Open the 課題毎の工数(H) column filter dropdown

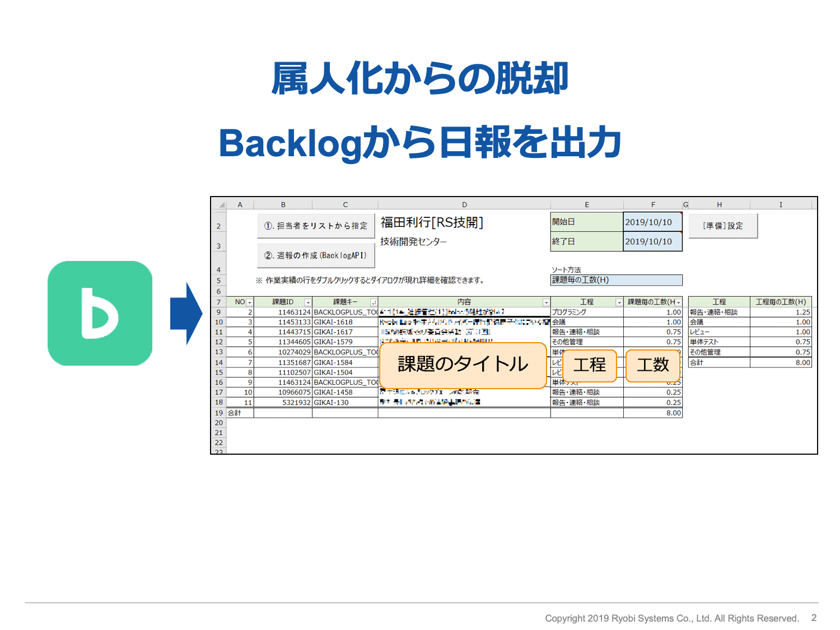(678, 302)
